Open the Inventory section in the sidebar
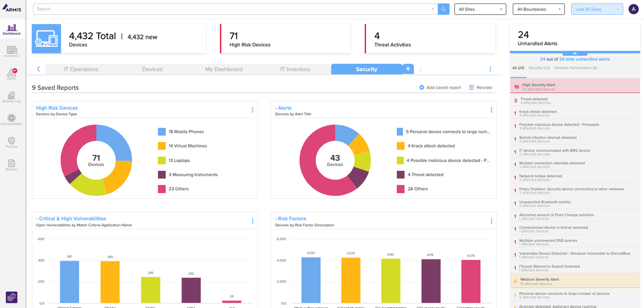This screenshot has width=644, height=308. click(12, 51)
